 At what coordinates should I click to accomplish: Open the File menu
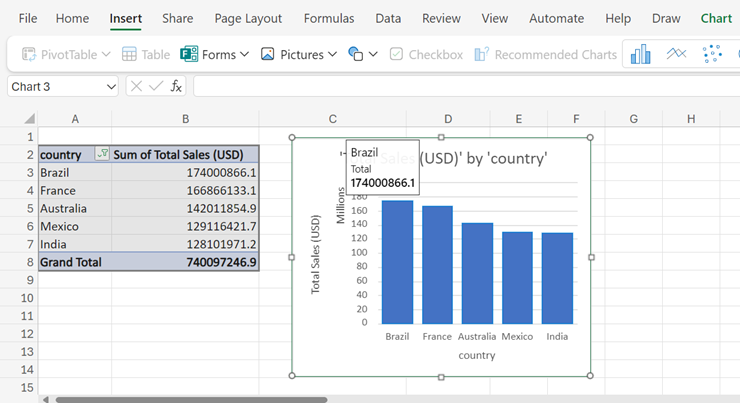tap(28, 18)
